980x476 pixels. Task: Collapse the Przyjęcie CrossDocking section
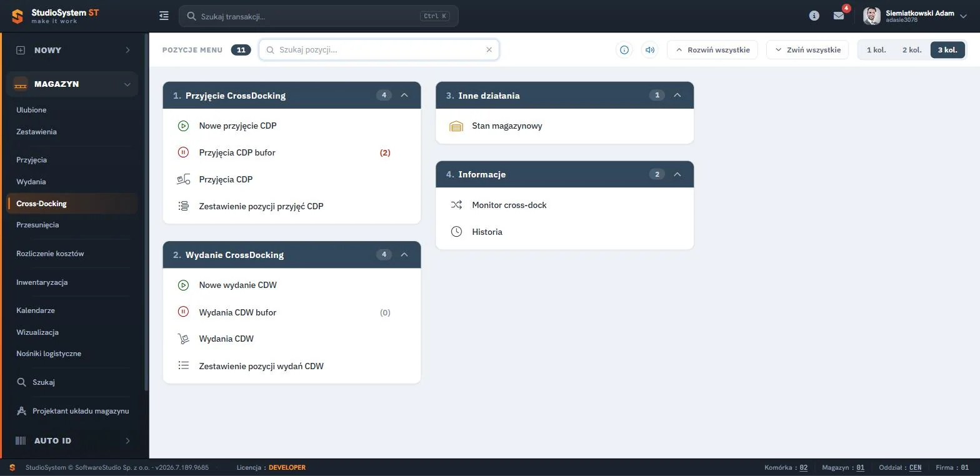point(404,96)
